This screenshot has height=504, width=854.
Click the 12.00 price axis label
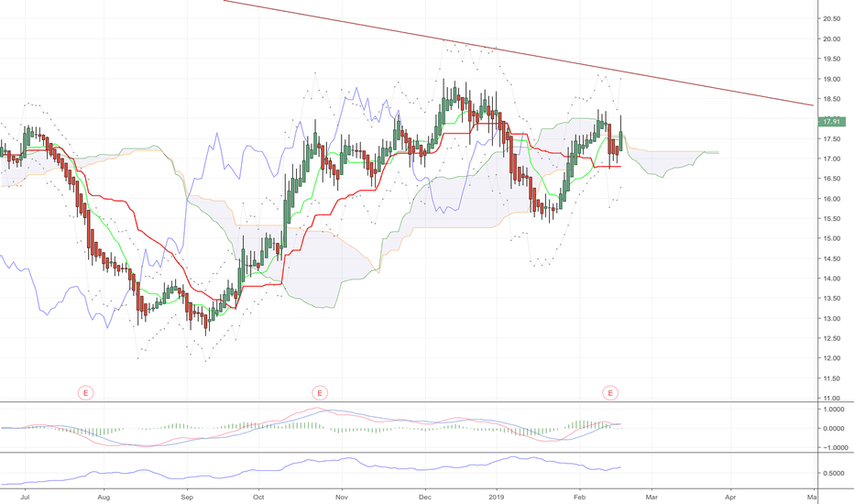[x=831, y=358]
